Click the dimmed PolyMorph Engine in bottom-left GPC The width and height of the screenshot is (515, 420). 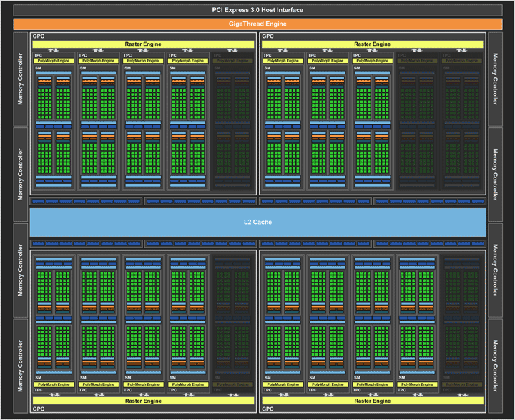232,384
